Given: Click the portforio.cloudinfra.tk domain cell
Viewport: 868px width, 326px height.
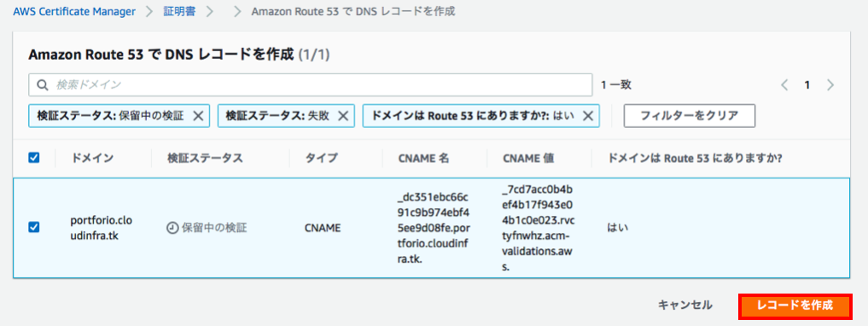Looking at the screenshot, I should pyautogui.click(x=102, y=228).
